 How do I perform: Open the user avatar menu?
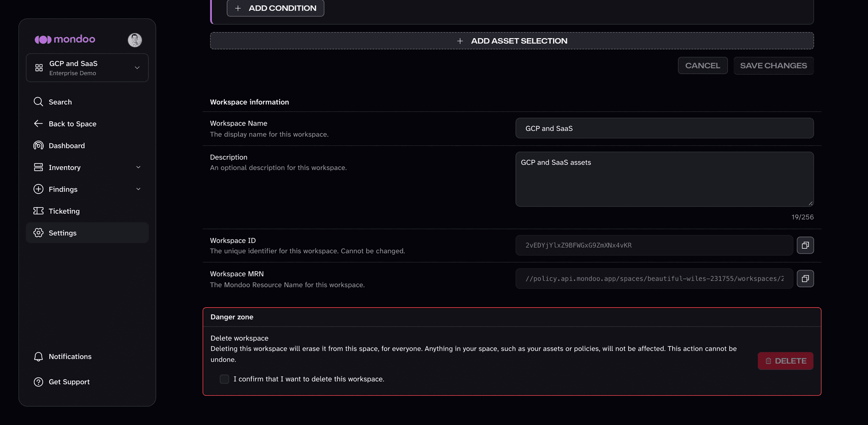coord(135,40)
